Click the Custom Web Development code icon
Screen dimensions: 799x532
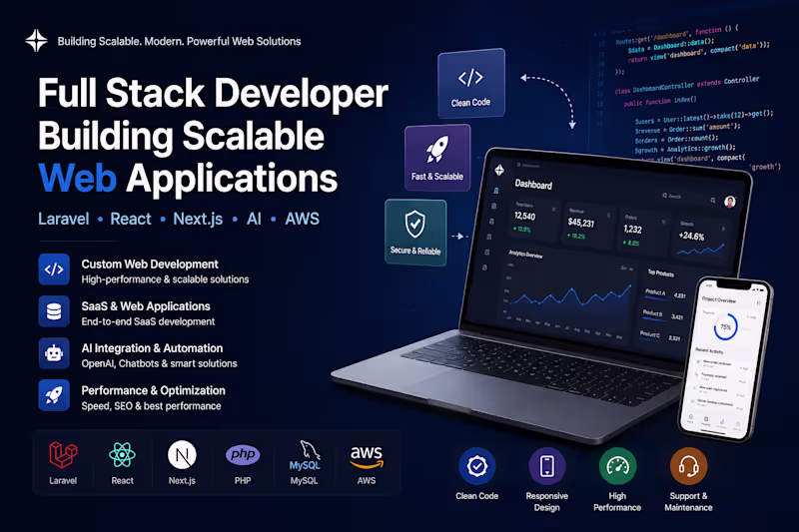54,269
